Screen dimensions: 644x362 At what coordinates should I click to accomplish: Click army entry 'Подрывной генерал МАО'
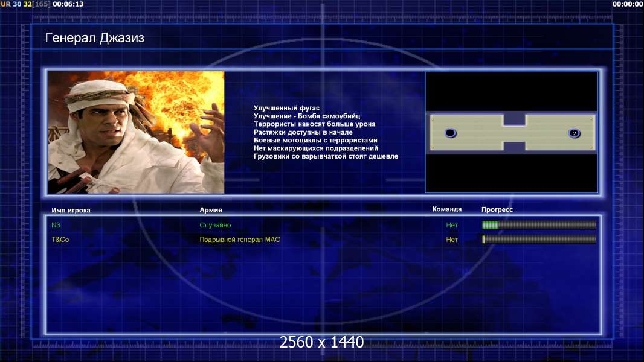click(x=240, y=240)
